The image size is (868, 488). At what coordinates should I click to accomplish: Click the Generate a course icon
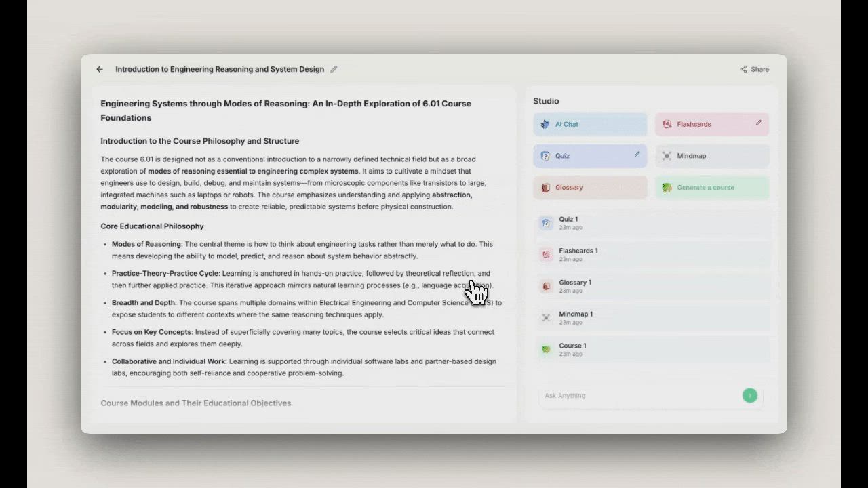tap(667, 188)
